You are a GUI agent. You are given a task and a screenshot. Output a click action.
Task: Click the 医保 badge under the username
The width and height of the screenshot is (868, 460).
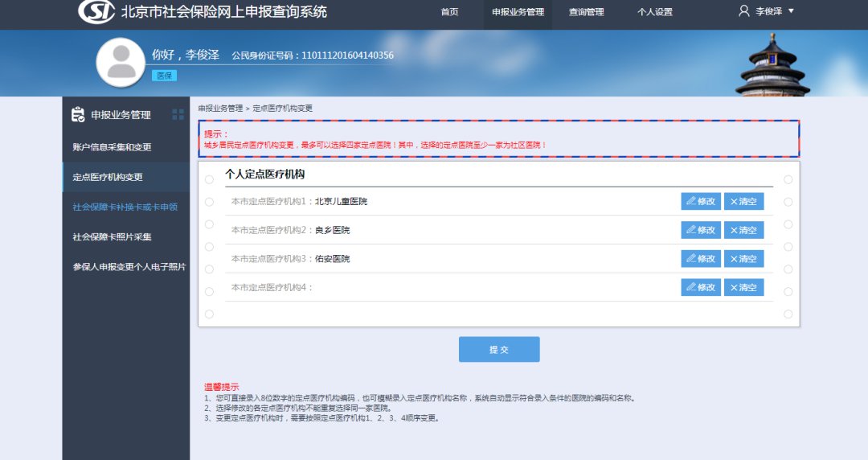pos(164,76)
